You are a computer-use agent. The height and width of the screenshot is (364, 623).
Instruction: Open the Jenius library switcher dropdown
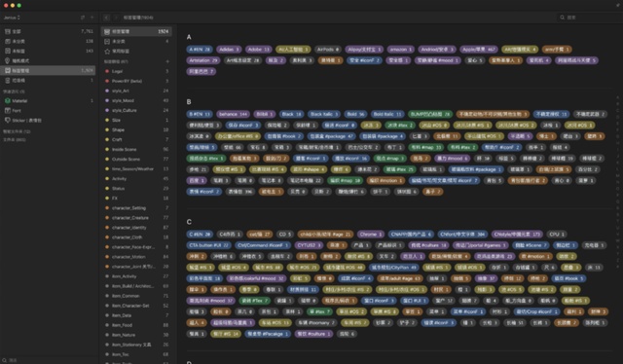click(12, 18)
